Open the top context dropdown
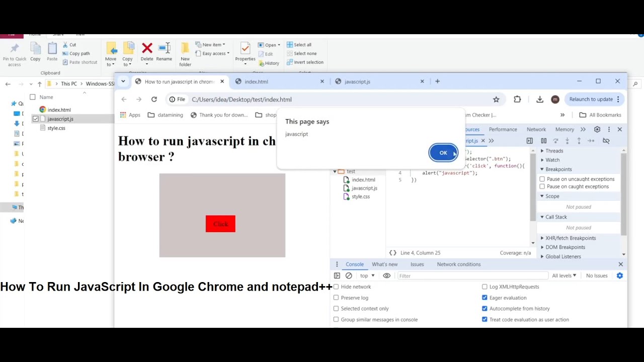 pyautogui.click(x=367, y=276)
